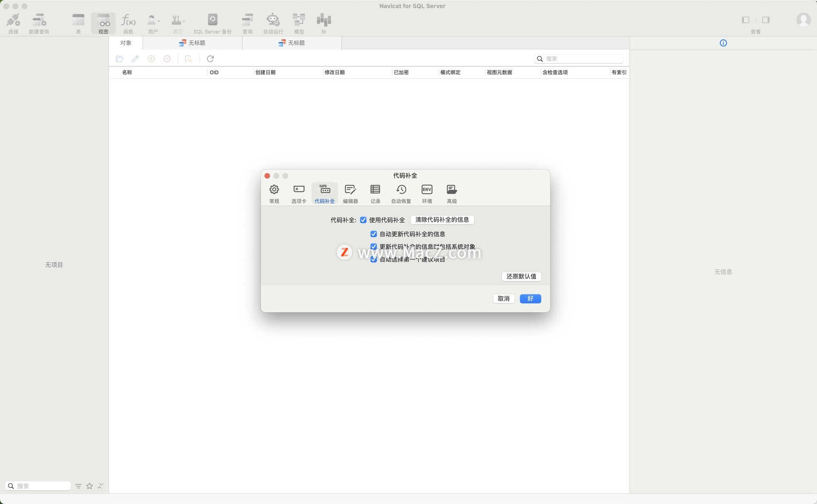Click the SQL Server Backup (备份) icon

pos(212,23)
